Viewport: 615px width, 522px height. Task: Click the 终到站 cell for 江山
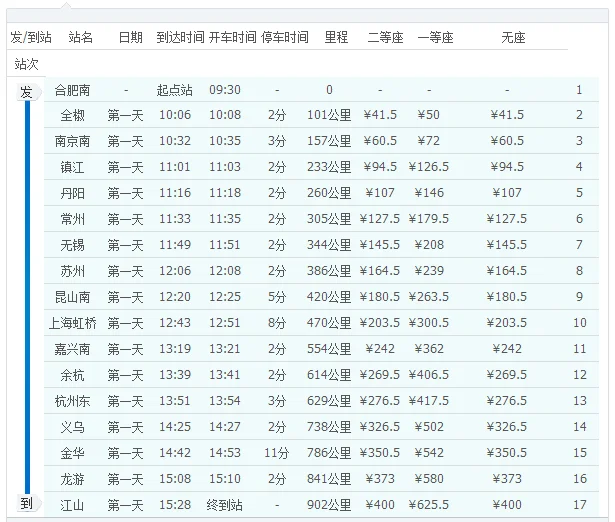point(224,505)
